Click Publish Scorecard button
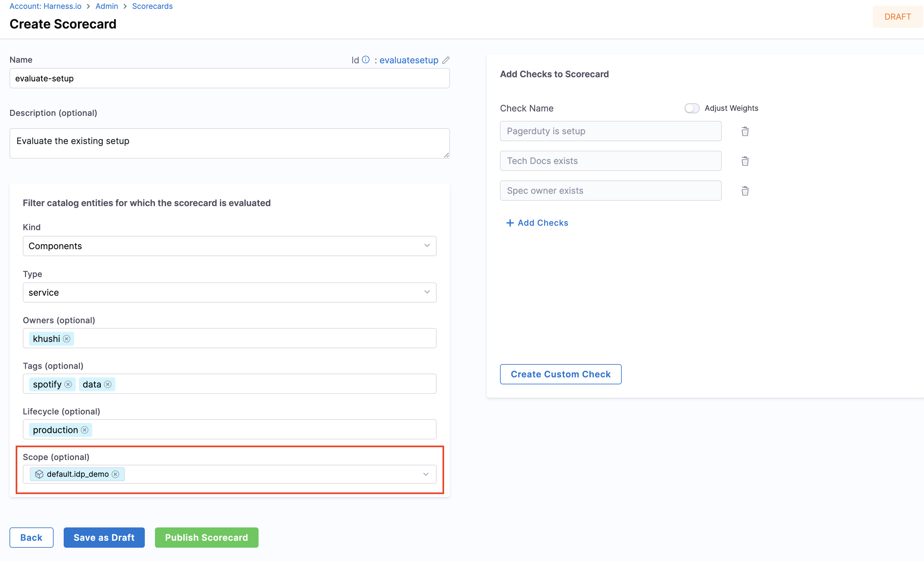The image size is (924, 561). click(206, 537)
